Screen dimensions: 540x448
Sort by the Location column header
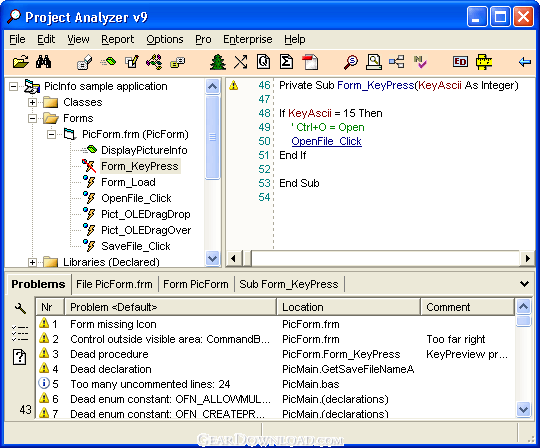tap(349, 307)
